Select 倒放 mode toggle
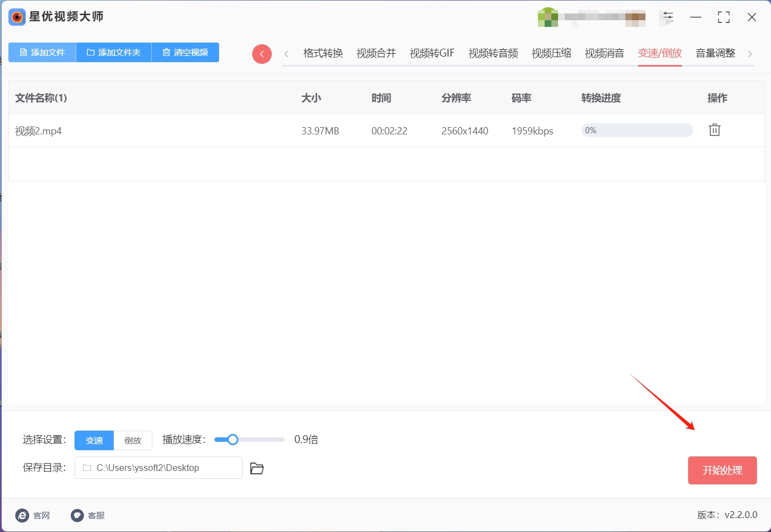771x532 pixels. (x=133, y=440)
